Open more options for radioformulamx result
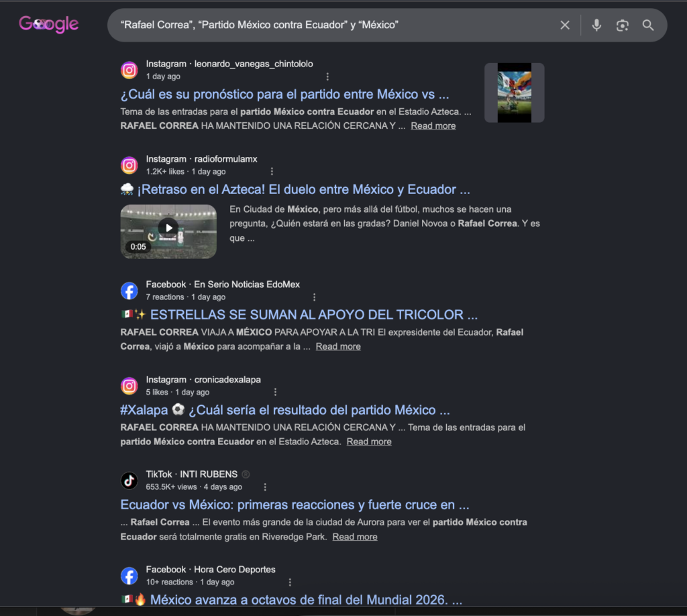The image size is (687, 616). click(272, 171)
